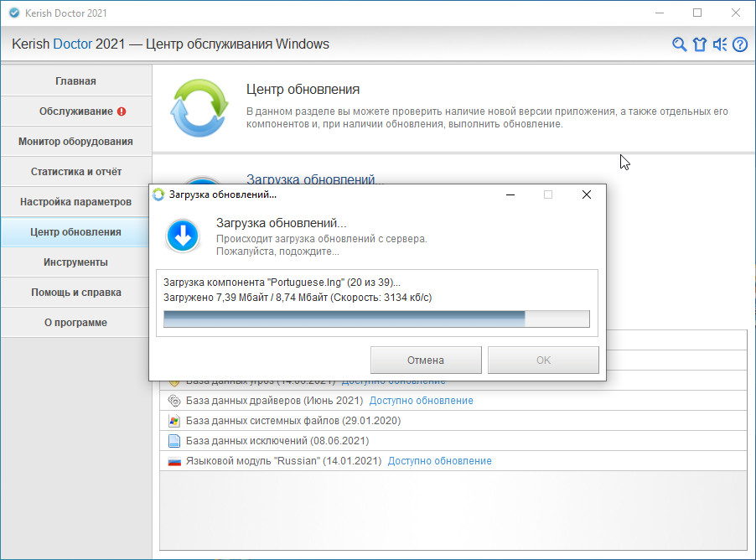
Task: Open Помощь и справка
Action: click(75, 293)
